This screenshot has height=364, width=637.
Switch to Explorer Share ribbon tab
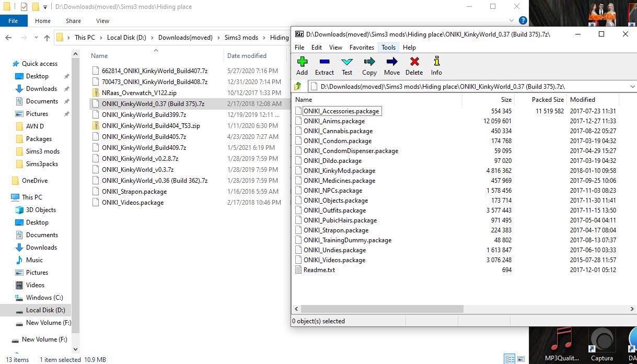pos(73,21)
